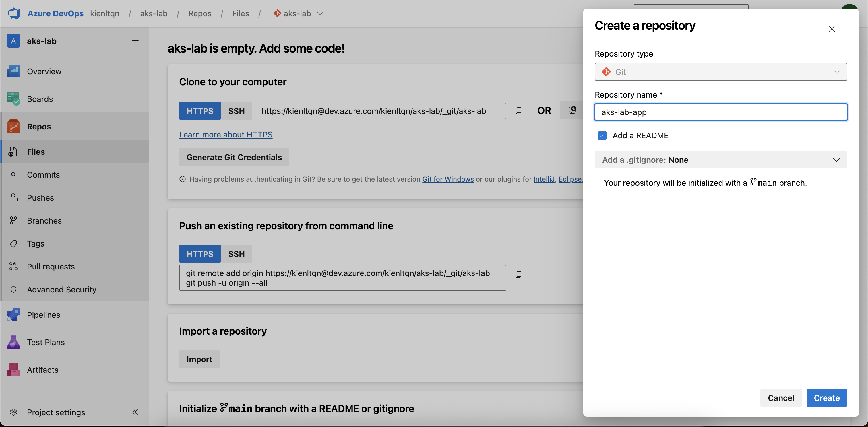868x427 pixels.
Task: Focus the Repository name input field
Action: (720, 112)
